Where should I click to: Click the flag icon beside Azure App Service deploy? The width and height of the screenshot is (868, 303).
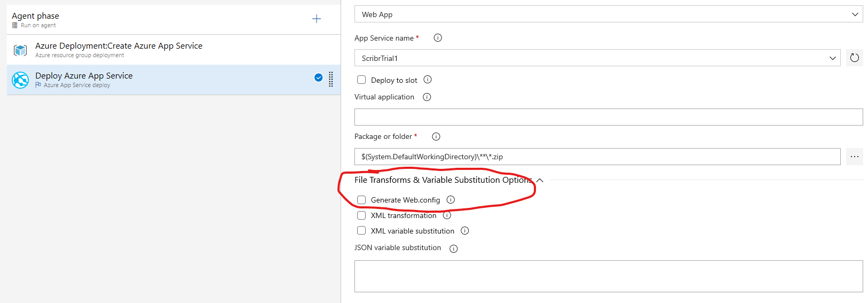point(38,85)
